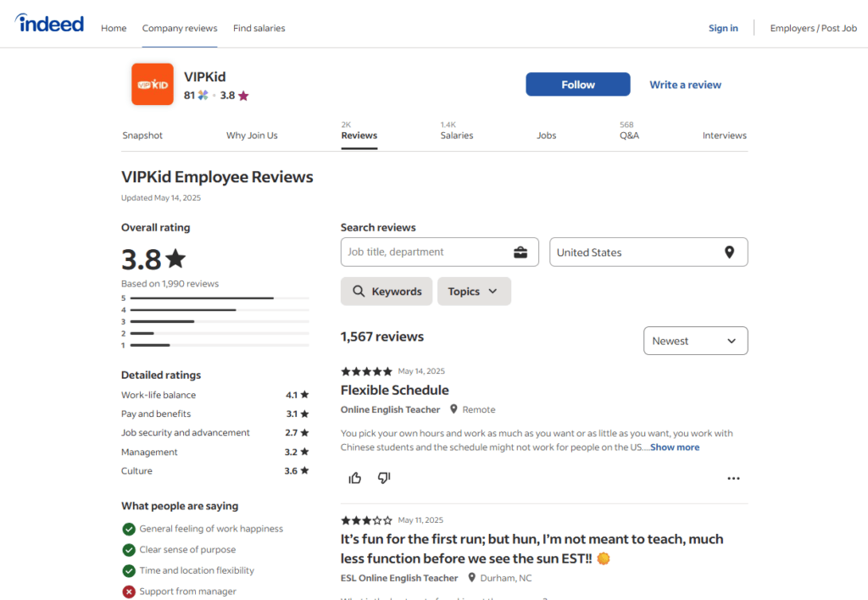Click the Indeed logo

point(49,24)
